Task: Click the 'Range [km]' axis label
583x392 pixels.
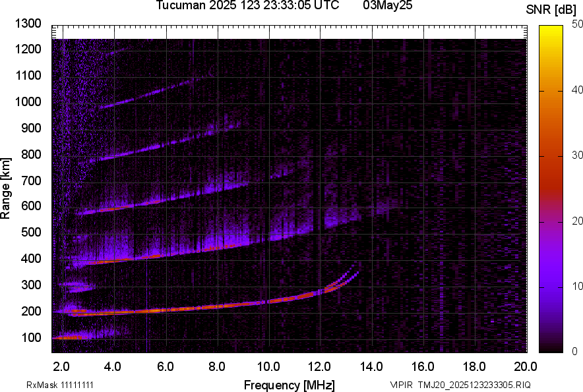Action: 5,188
